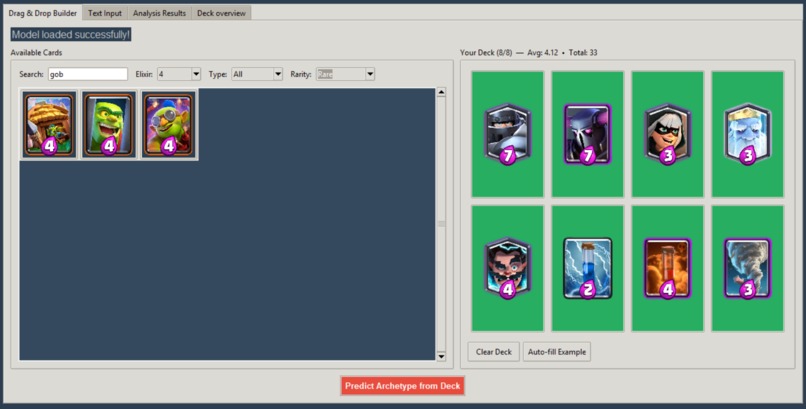806x409 pixels.
Task: Open the Type filter dropdown
Action: pyautogui.click(x=257, y=74)
